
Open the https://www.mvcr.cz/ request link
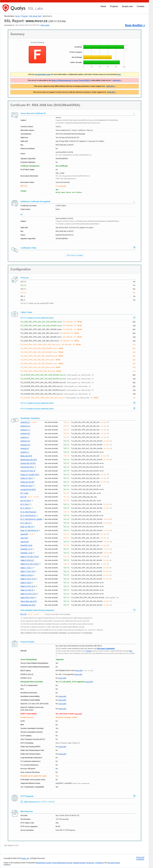tap(32, 802)
